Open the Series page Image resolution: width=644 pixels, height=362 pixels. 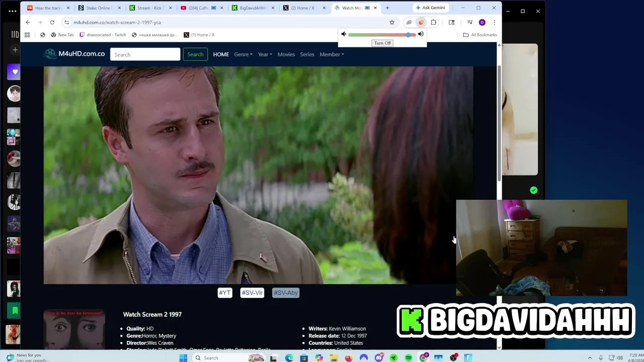pos(307,54)
